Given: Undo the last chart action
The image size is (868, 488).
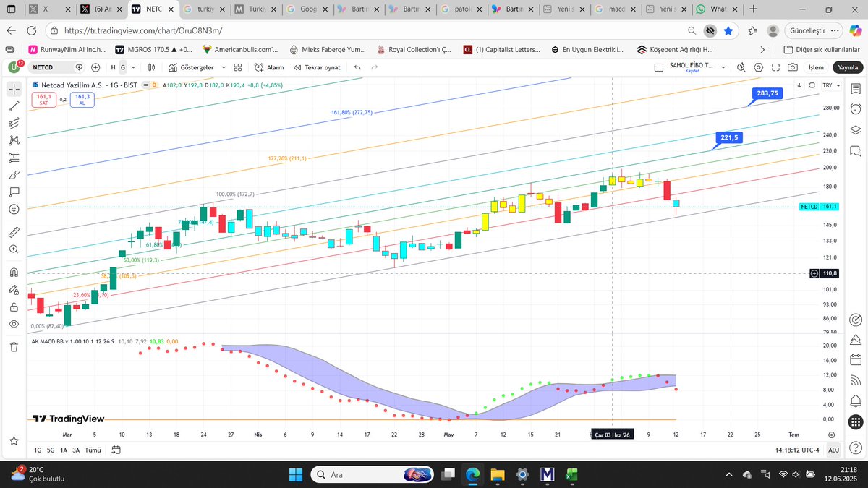Looking at the screenshot, I should tap(357, 67).
